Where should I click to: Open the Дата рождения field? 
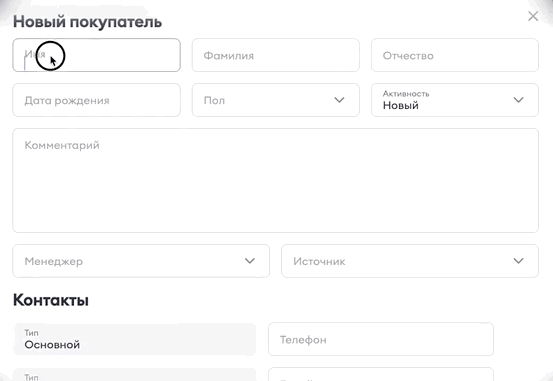96,100
